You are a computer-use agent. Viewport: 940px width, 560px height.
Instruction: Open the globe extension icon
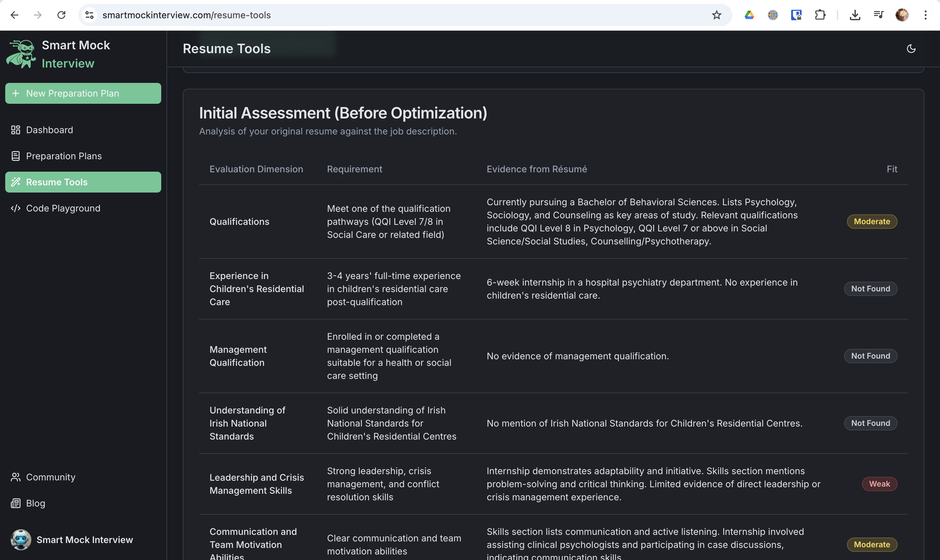(773, 15)
